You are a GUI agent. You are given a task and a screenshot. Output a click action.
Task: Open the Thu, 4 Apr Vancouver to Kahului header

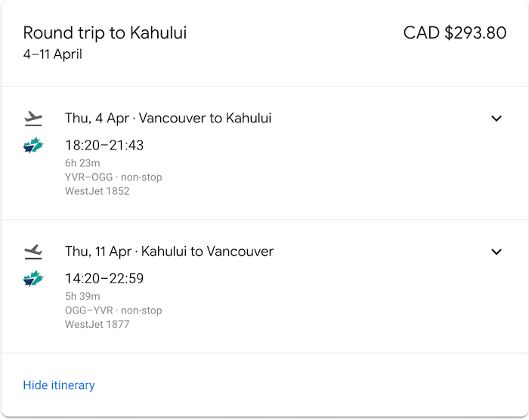click(x=168, y=119)
